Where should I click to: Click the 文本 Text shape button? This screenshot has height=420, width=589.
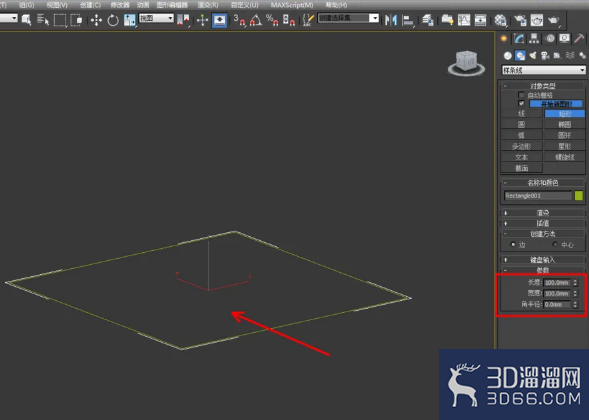pyautogui.click(x=521, y=157)
